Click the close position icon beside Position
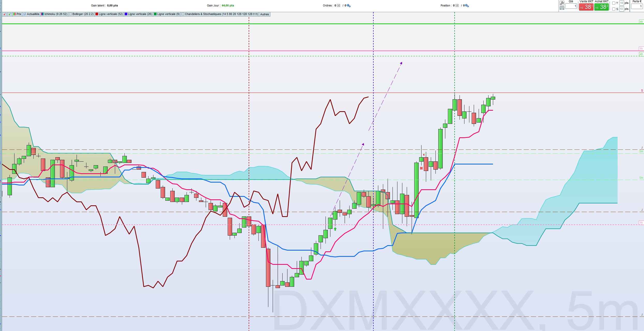 click(x=457, y=5)
